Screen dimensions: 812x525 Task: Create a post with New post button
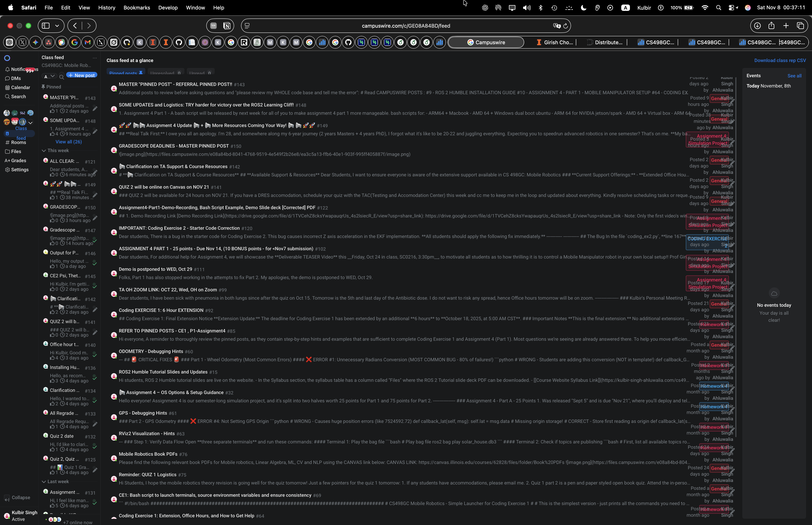pyautogui.click(x=82, y=75)
